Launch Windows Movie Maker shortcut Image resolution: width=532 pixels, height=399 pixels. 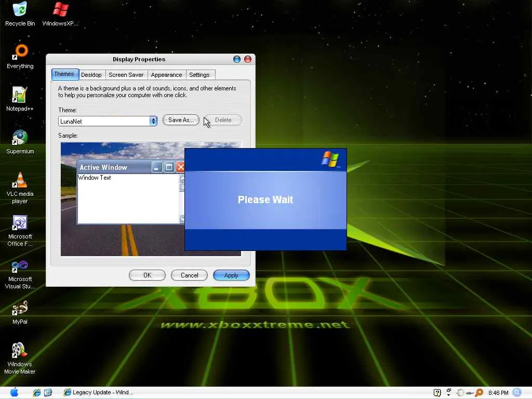pos(20,358)
